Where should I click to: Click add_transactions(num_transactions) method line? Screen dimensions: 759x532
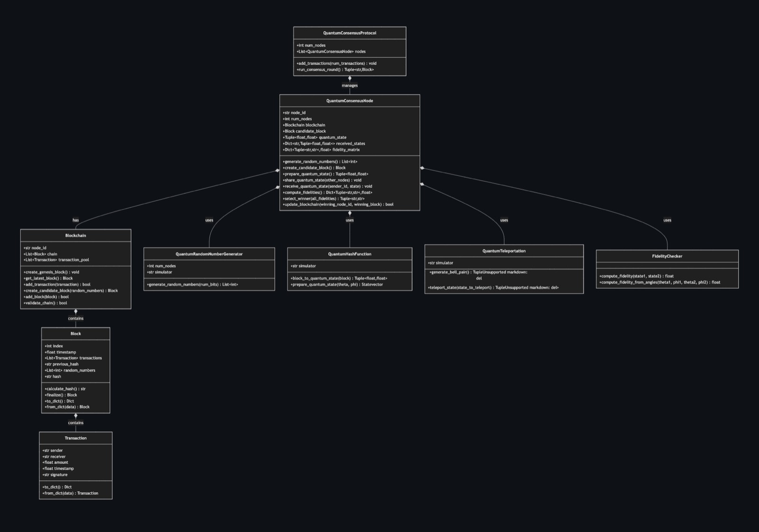point(337,64)
